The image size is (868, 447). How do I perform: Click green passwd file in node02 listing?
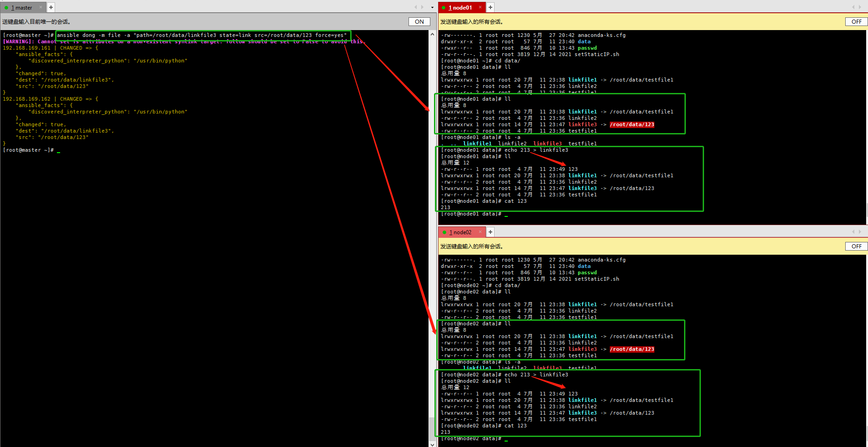coord(587,272)
